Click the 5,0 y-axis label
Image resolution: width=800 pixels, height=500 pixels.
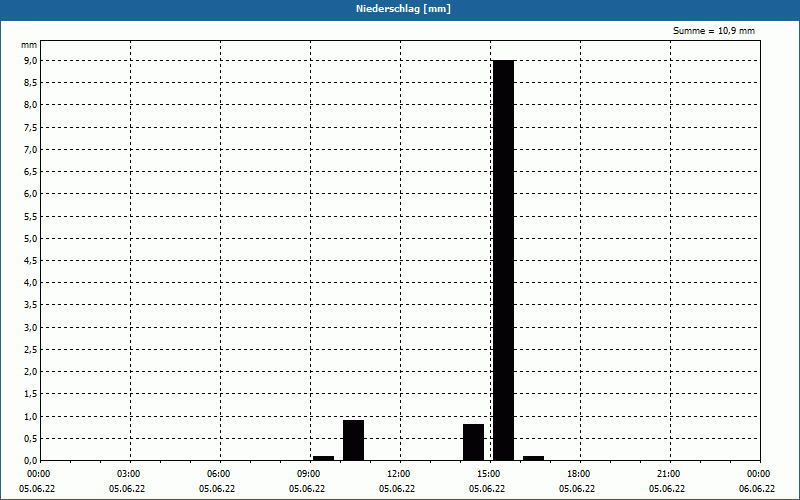point(30,238)
